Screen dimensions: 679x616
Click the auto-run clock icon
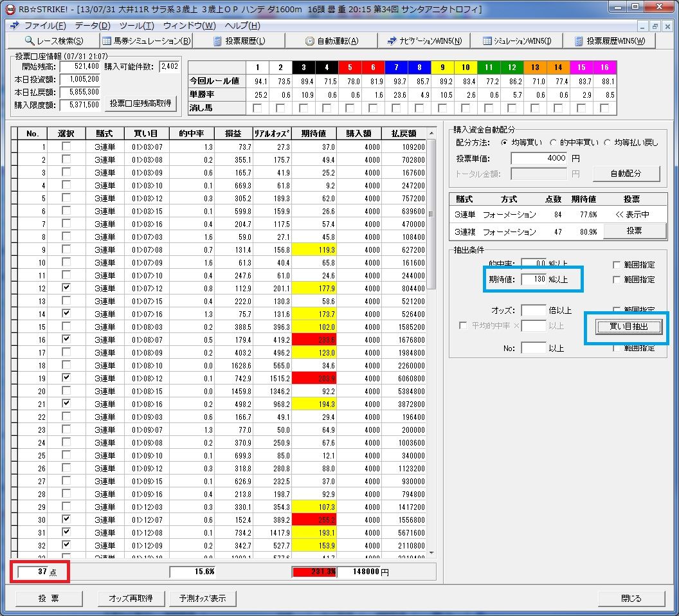pyautogui.click(x=309, y=41)
